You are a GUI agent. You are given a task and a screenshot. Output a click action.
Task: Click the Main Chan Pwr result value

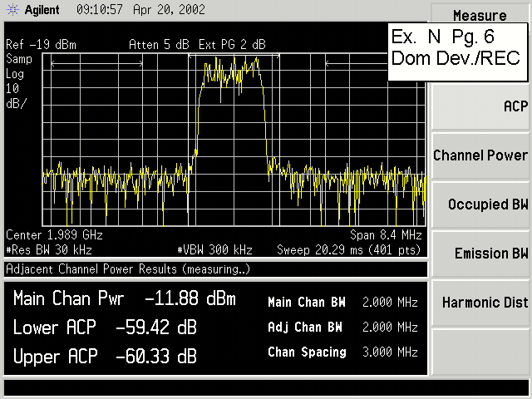(x=190, y=299)
